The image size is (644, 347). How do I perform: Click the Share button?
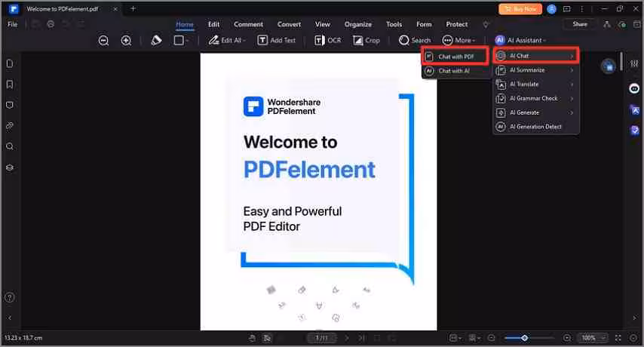580,24
